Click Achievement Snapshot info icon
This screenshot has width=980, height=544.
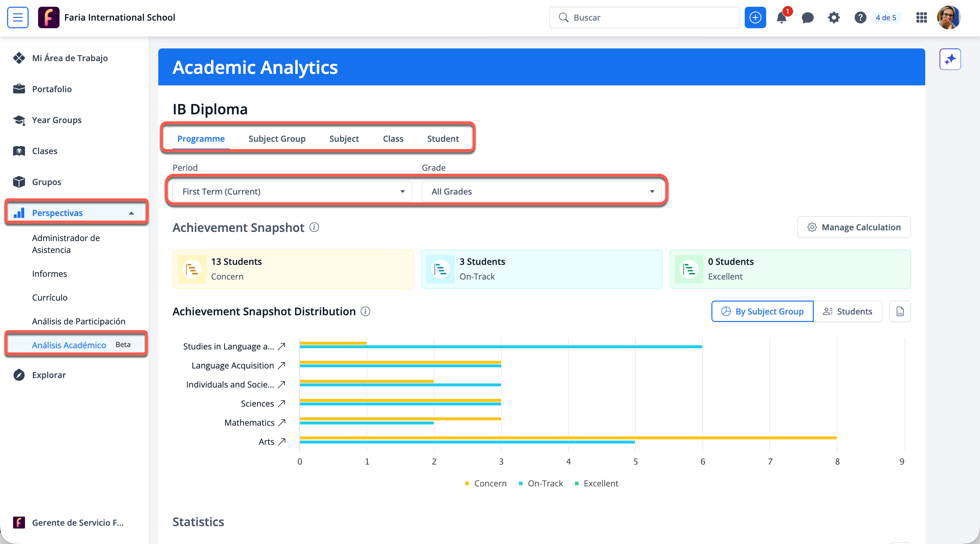(314, 227)
